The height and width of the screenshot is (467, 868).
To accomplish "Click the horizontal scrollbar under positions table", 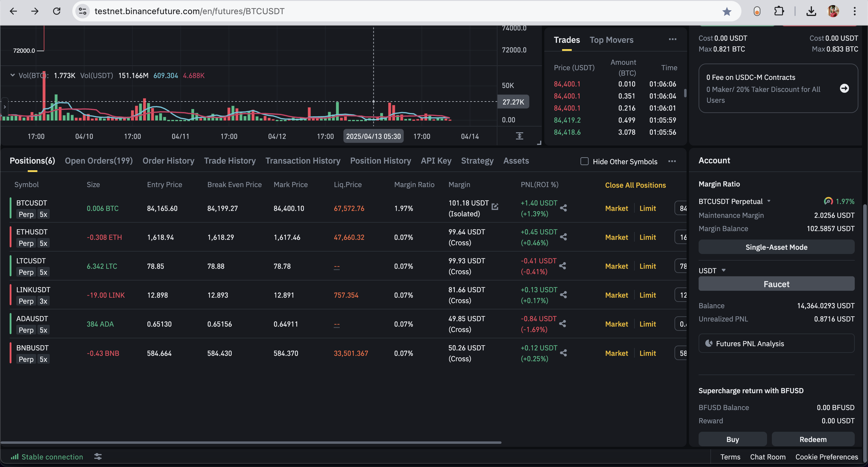I will (251, 442).
